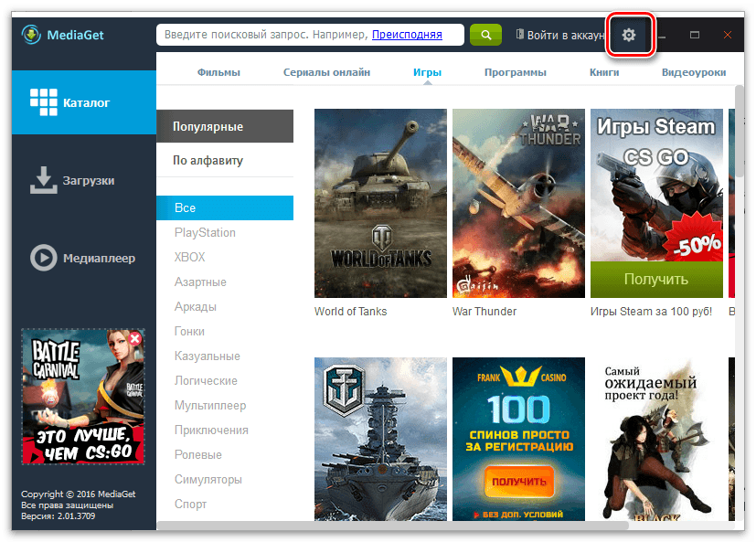Click the World of Tanks title text
The width and height of the screenshot is (756, 542).
point(350,312)
